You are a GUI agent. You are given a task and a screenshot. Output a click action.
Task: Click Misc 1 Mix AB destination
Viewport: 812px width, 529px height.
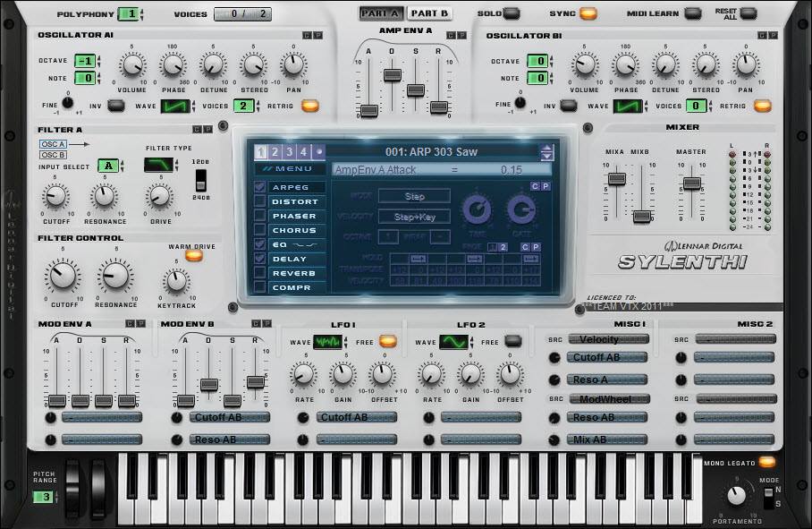point(607,439)
